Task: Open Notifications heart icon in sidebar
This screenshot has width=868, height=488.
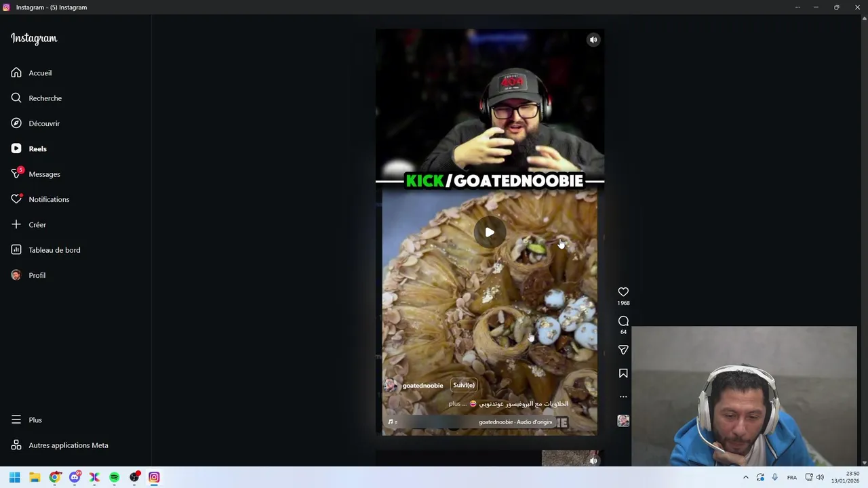Action: (40, 199)
